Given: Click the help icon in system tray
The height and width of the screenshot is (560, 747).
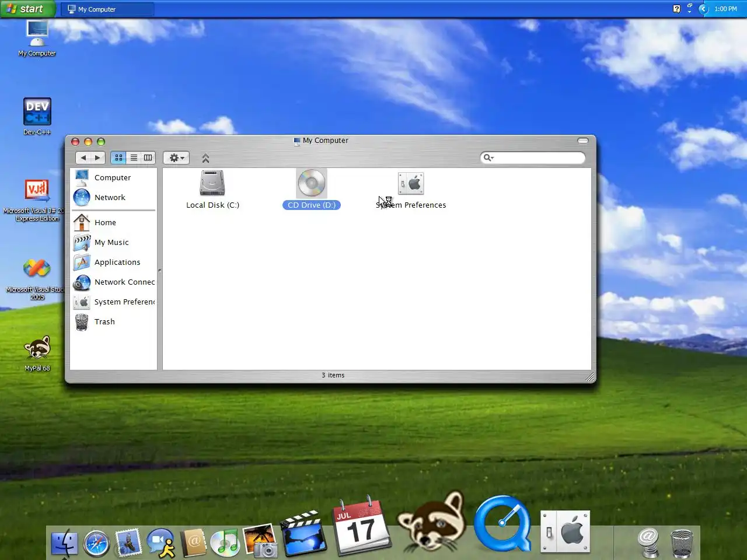Looking at the screenshot, I should 676,9.
